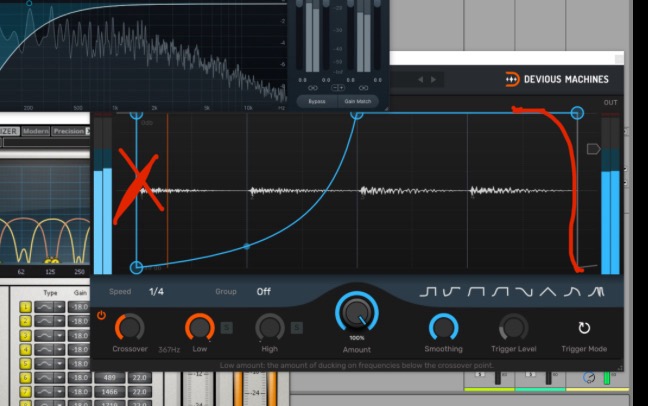Click the Trigger Mode loop icon
648x406 pixels.
click(x=584, y=328)
